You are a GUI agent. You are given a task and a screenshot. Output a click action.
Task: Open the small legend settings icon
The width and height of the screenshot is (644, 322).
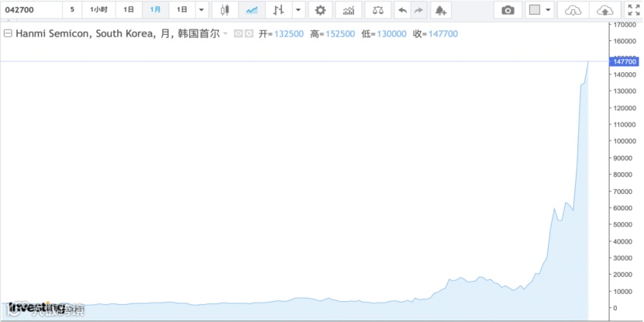(x=249, y=33)
